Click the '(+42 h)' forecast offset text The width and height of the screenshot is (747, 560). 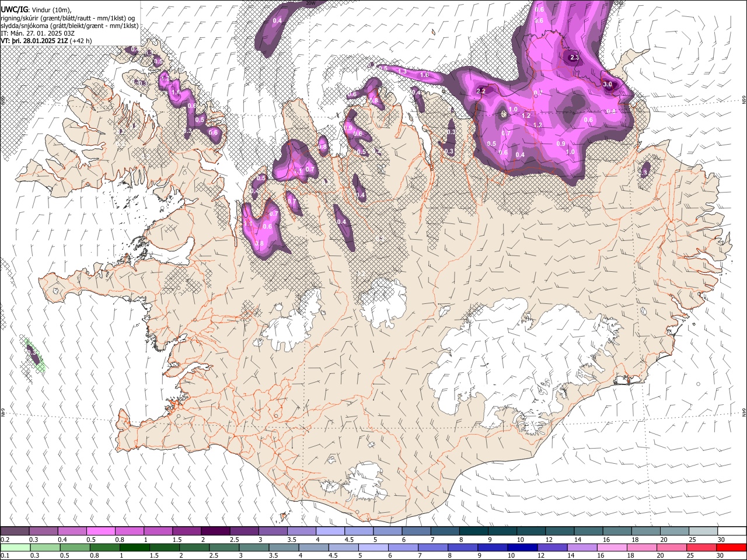[x=81, y=41]
